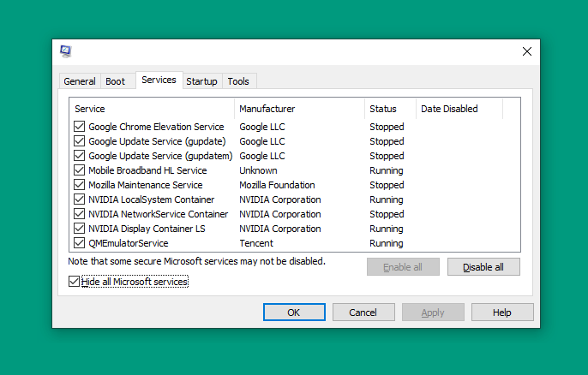Open the Startup tab
The height and width of the screenshot is (375, 588).
pos(201,81)
